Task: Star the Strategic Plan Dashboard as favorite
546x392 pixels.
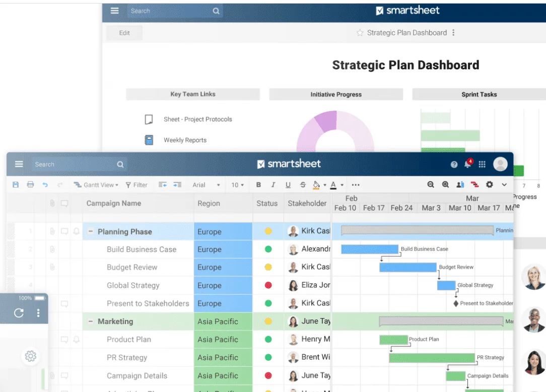Action: (360, 33)
